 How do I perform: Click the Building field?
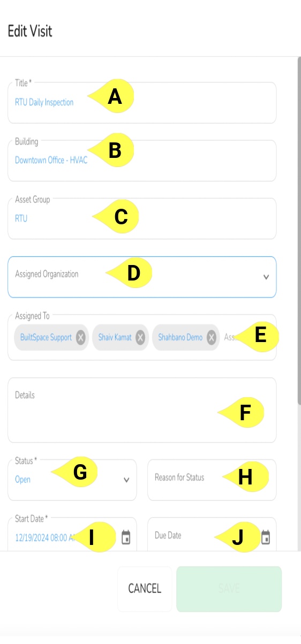pos(142,160)
